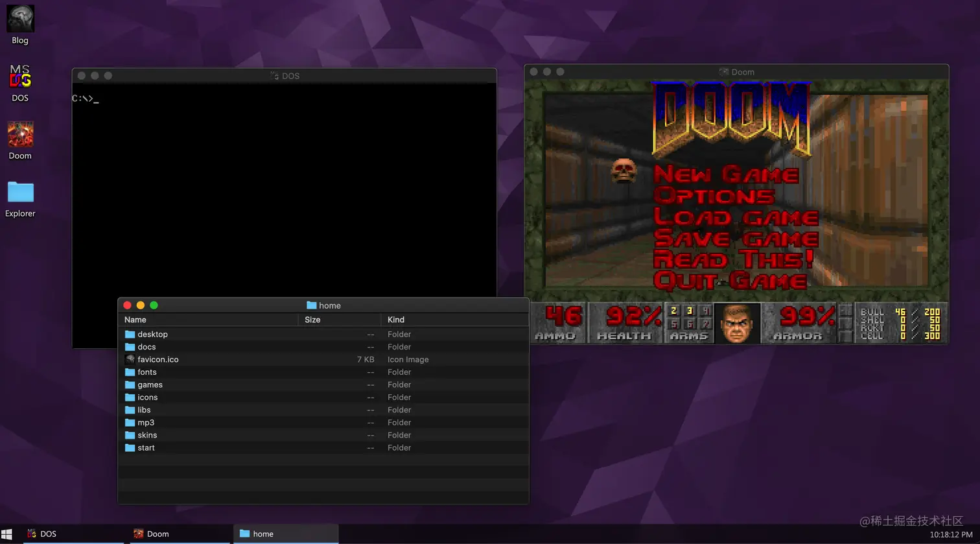Click the 46 ammo counter in Doom
Image resolution: width=980 pixels, height=544 pixels.
[563, 316]
